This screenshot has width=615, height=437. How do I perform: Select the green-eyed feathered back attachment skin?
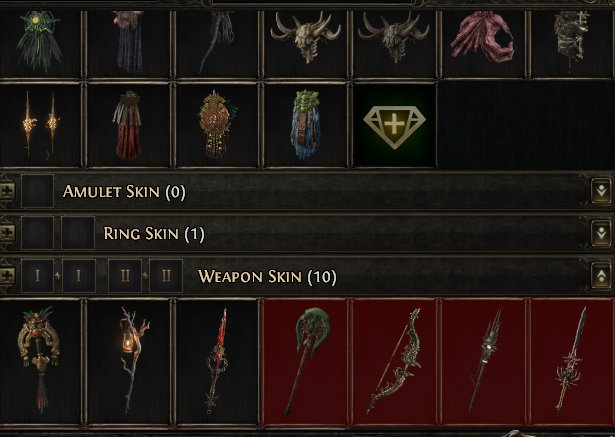(39, 43)
